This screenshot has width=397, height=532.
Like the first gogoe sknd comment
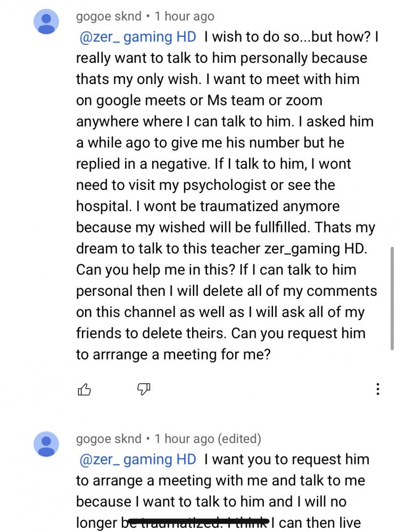84,389
